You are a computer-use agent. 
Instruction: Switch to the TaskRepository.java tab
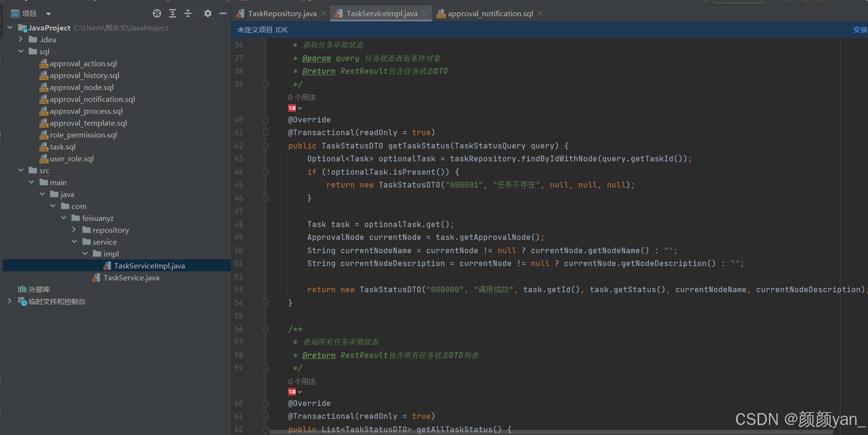point(282,13)
